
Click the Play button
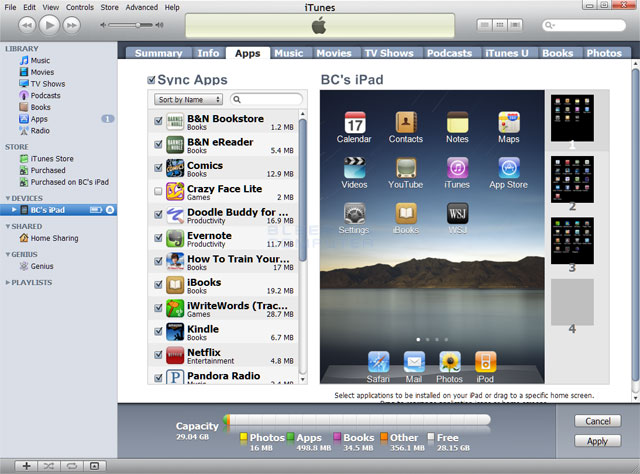coord(49,25)
